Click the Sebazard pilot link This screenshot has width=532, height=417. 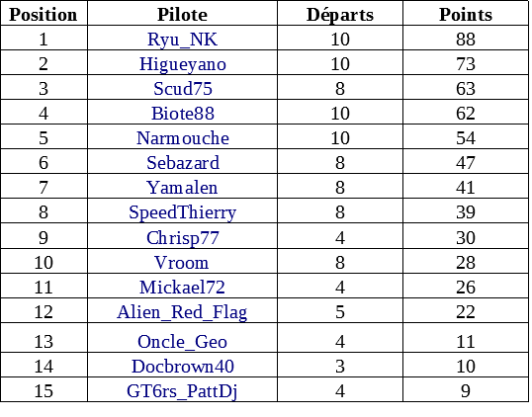pos(183,163)
